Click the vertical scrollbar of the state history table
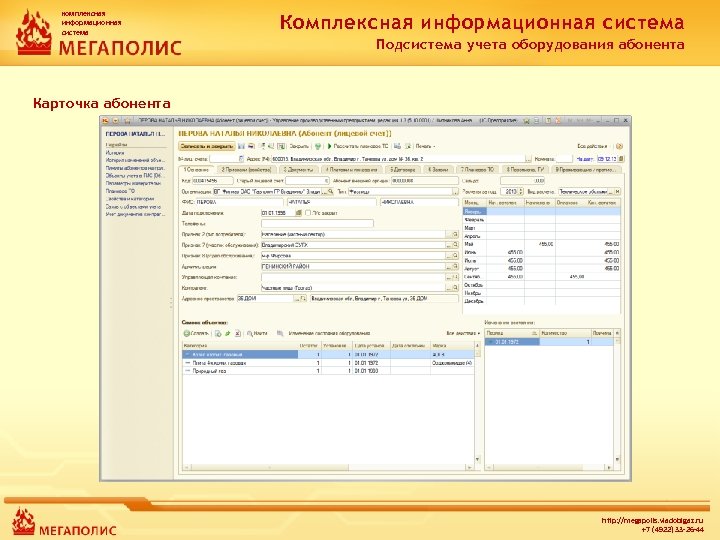720x540 pixels. [617, 398]
